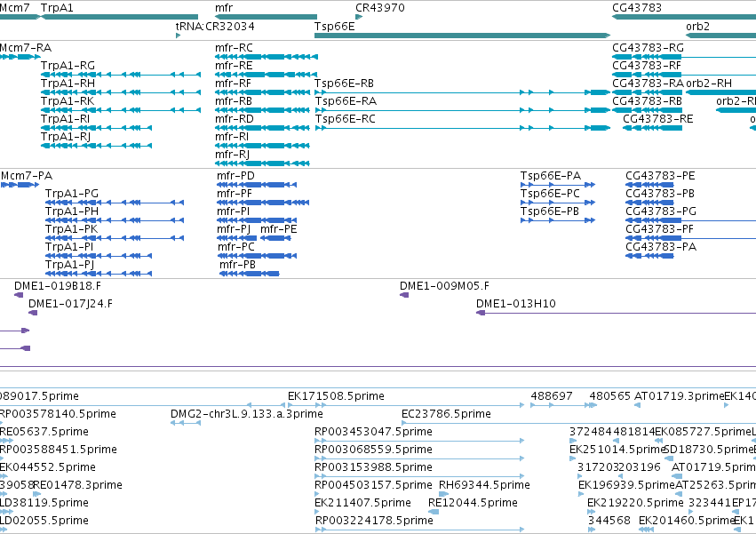This screenshot has height=534, width=756.
Task: Select EST RH69344.5prime
Action: tap(444, 494)
